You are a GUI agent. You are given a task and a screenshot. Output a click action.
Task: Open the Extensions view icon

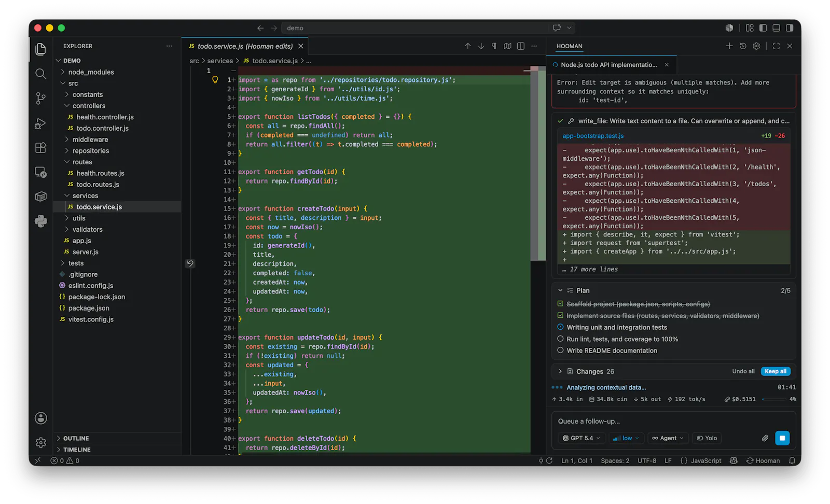pos(40,147)
